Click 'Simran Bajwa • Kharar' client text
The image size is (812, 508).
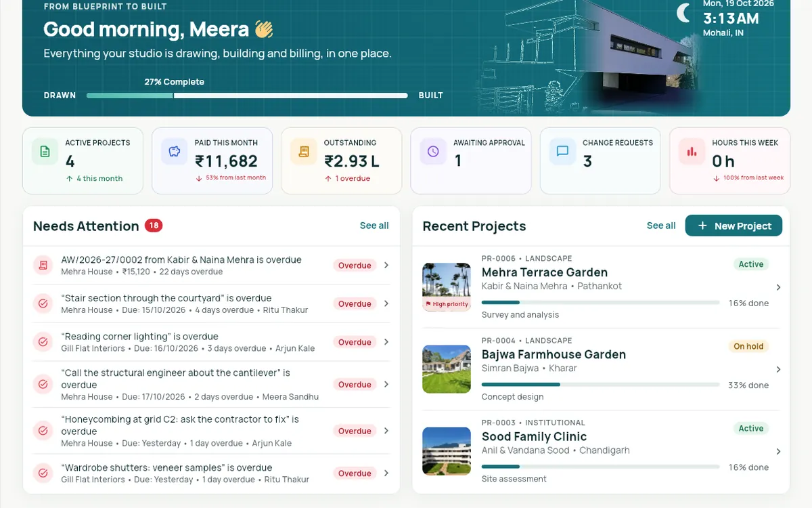[529, 368]
